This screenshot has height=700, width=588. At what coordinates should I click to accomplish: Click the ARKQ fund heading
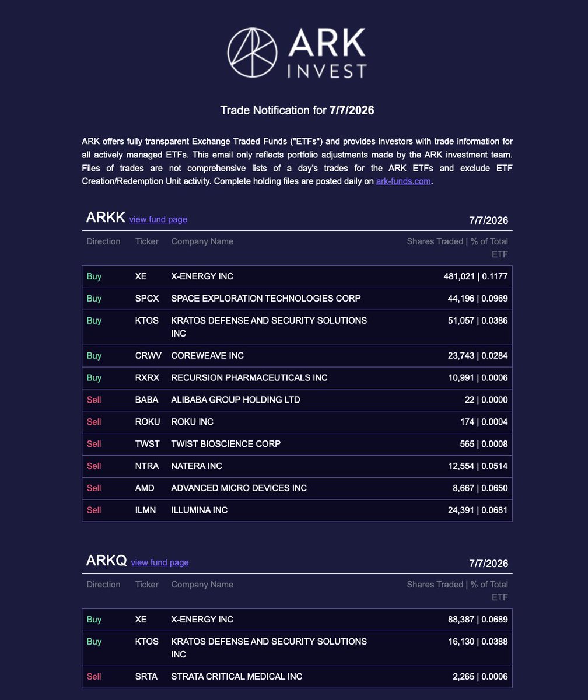point(106,561)
